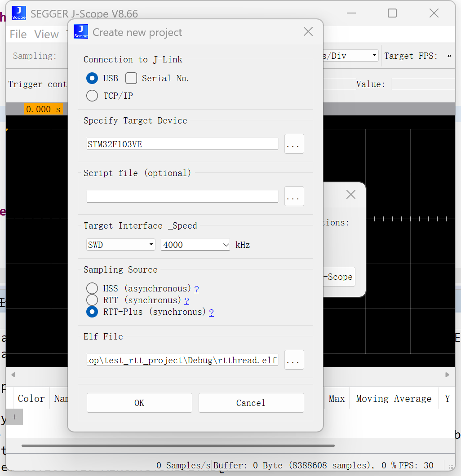Viewport: 461px width, 476px height.
Task: Browse for Elf file
Action: tap(294, 360)
